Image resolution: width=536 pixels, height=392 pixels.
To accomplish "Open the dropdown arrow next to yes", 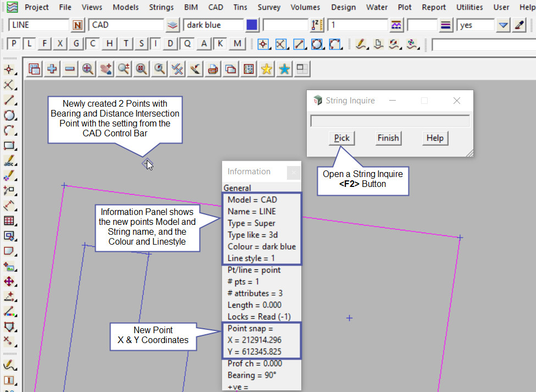I will coord(503,25).
